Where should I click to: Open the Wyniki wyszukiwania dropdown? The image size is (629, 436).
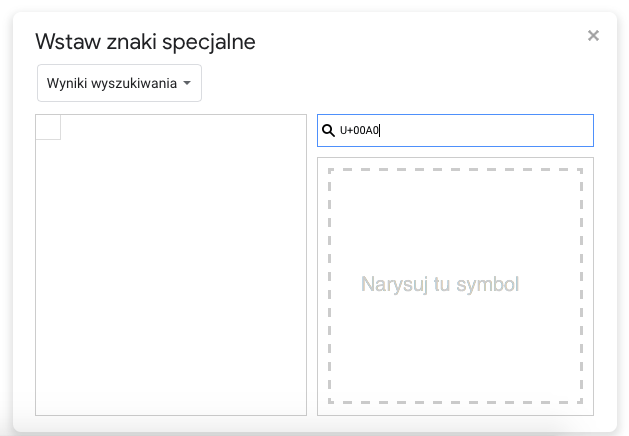point(119,84)
